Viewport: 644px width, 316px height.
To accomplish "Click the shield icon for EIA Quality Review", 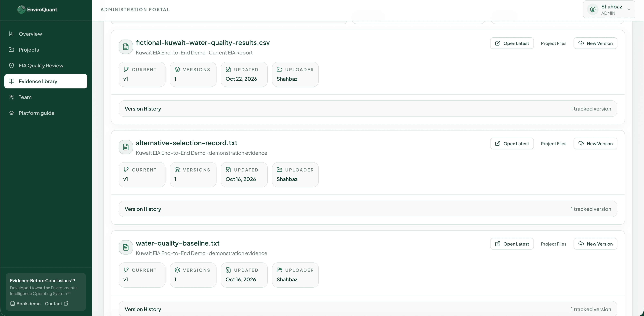I will pos(11,65).
